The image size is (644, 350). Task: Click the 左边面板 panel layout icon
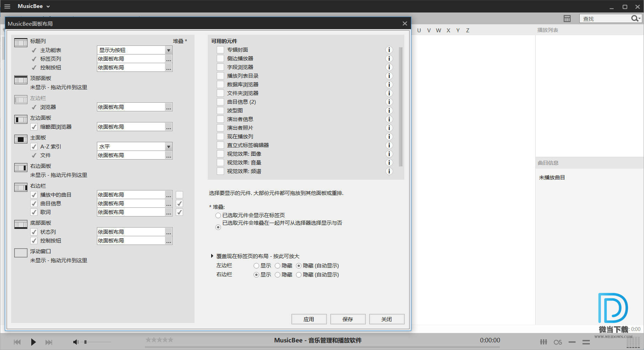(x=21, y=119)
